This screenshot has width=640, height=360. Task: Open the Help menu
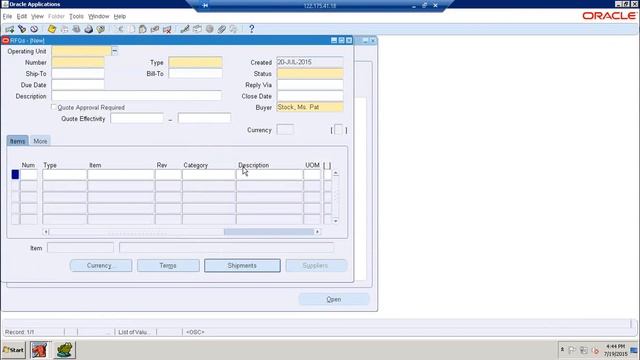[120, 16]
